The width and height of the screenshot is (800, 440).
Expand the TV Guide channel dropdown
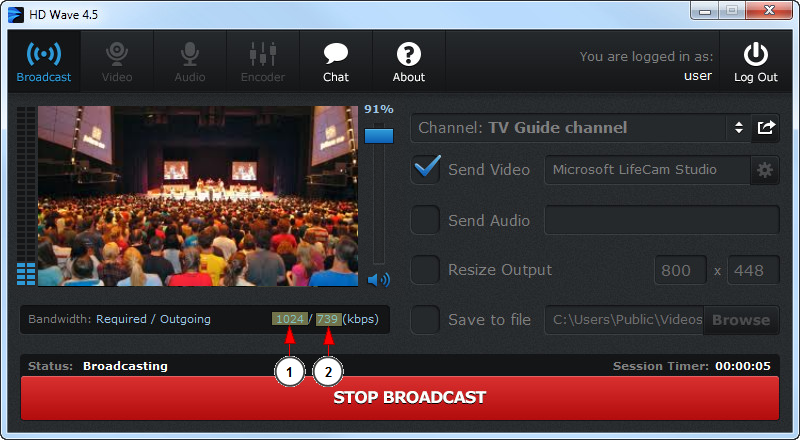(738, 128)
